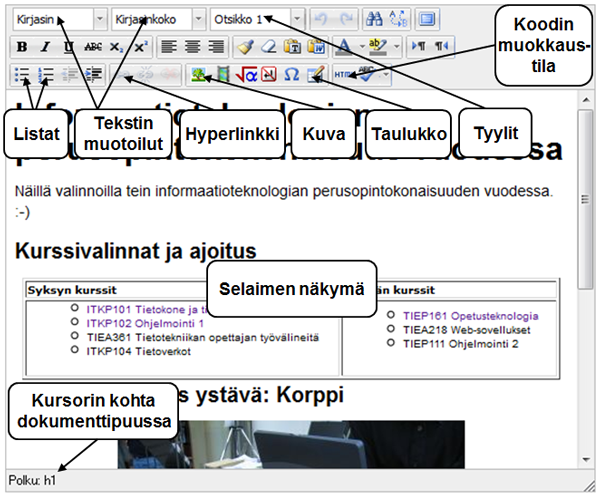
Task: Click the Näillä valinnoilla intro paragraph
Action: (x=284, y=201)
